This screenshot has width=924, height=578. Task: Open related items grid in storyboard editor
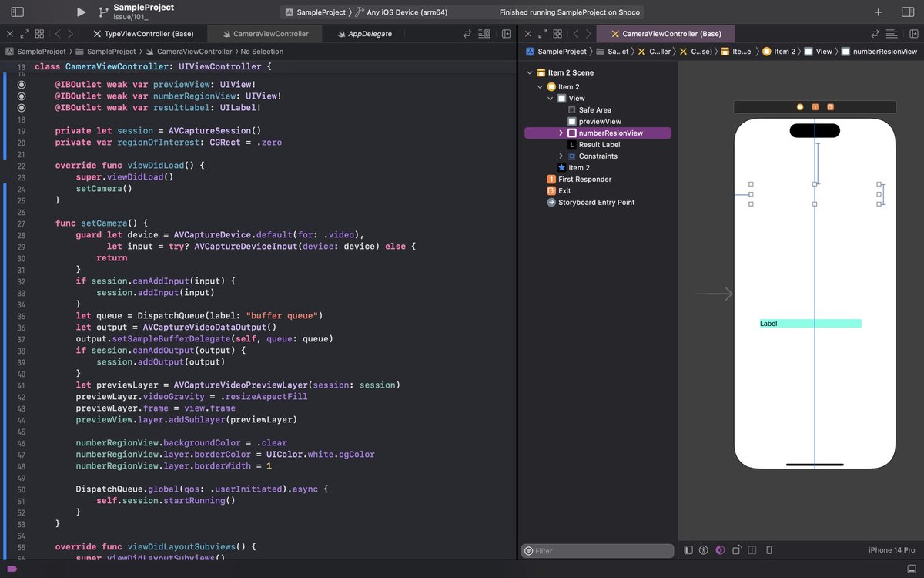click(x=557, y=34)
